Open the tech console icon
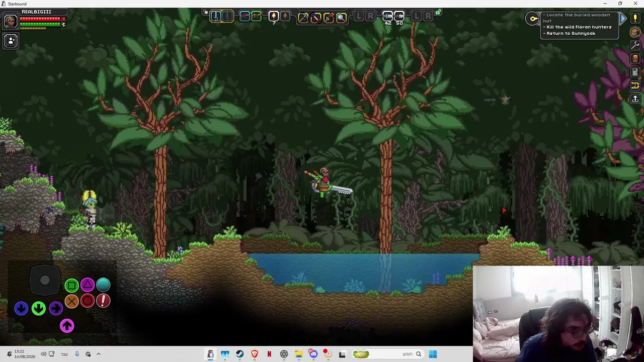This screenshot has width=644, height=362. pyautogui.click(x=635, y=72)
